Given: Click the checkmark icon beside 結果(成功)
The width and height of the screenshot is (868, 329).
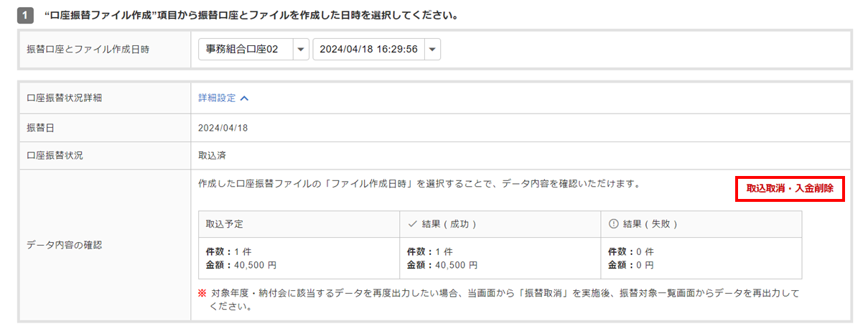Looking at the screenshot, I should (413, 224).
